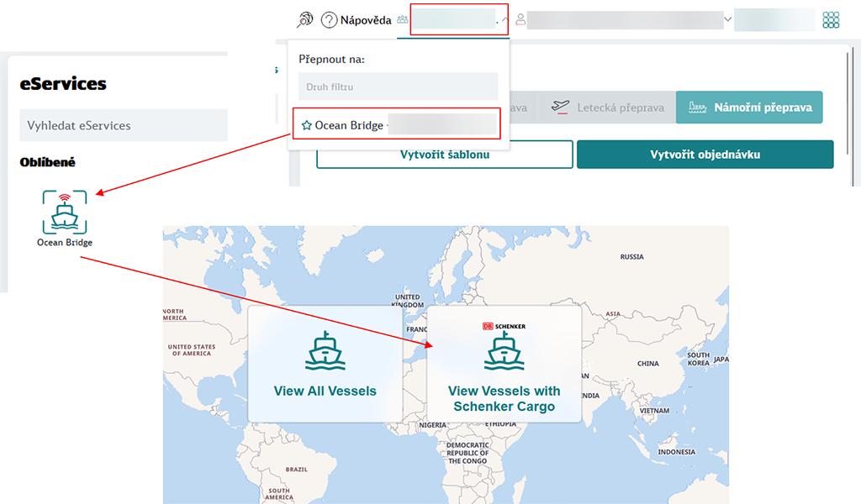This screenshot has height=504, width=861.
Task: Click the CHINA label on the map
Action: click(x=648, y=364)
